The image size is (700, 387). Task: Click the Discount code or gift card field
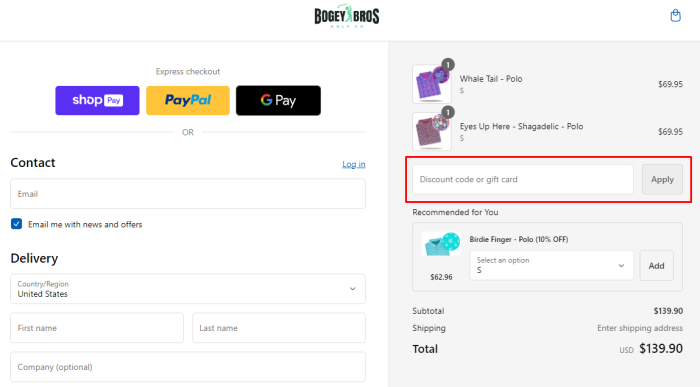pyautogui.click(x=523, y=179)
